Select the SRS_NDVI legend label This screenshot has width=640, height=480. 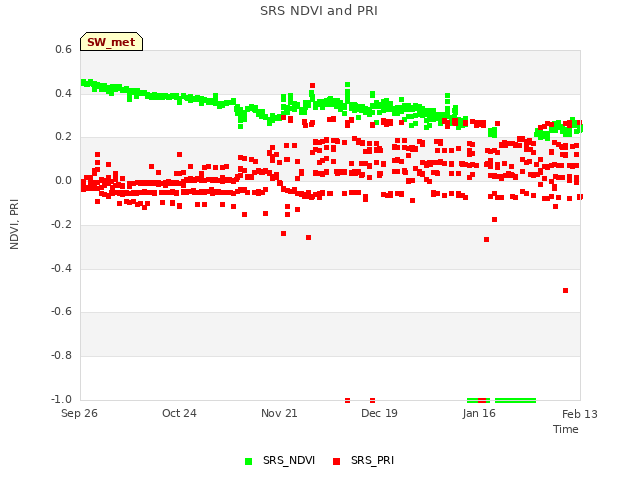pos(289,460)
